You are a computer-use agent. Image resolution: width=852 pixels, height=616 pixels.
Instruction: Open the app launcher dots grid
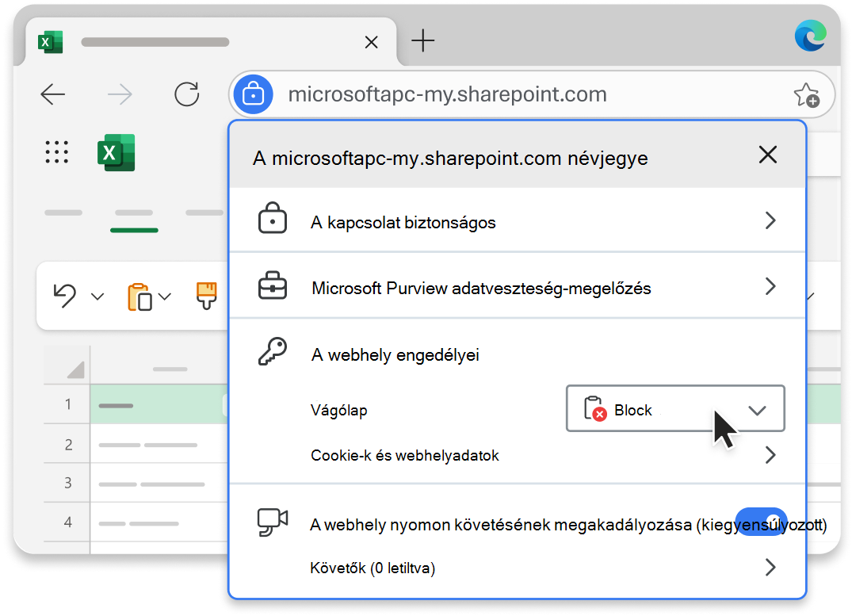56,151
